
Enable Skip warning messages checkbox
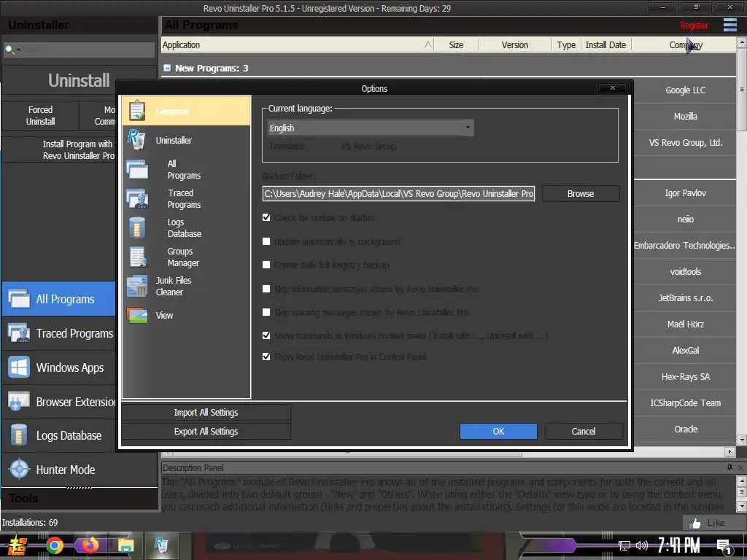pos(266,312)
